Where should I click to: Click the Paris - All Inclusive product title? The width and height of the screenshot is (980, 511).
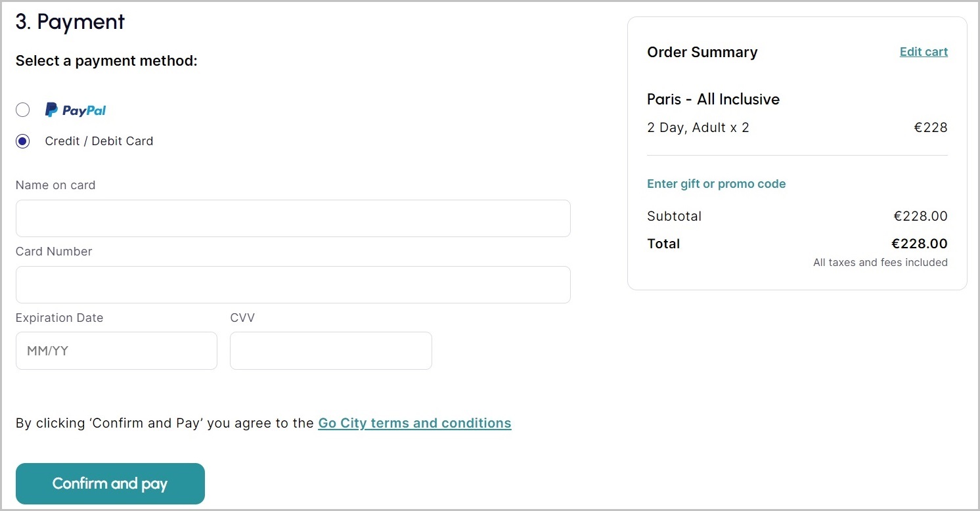click(713, 99)
